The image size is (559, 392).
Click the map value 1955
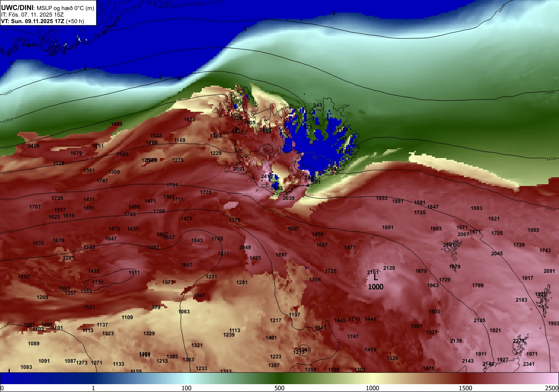[x=553, y=323]
